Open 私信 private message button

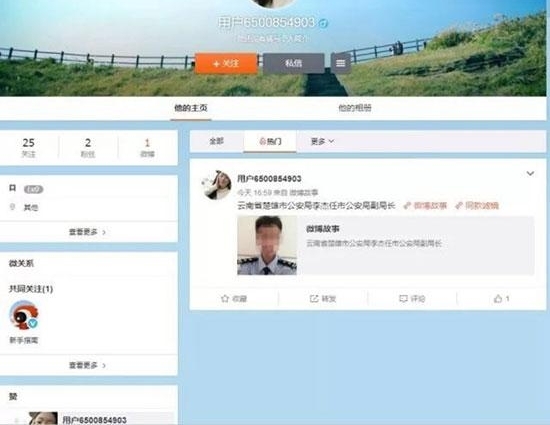click(x=294, y=63)
